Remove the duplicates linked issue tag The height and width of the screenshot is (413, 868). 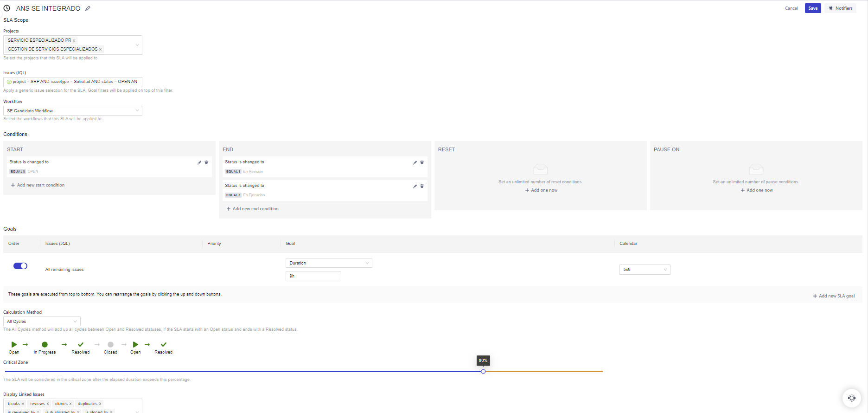pyautogui.click(x=100, y=404)
